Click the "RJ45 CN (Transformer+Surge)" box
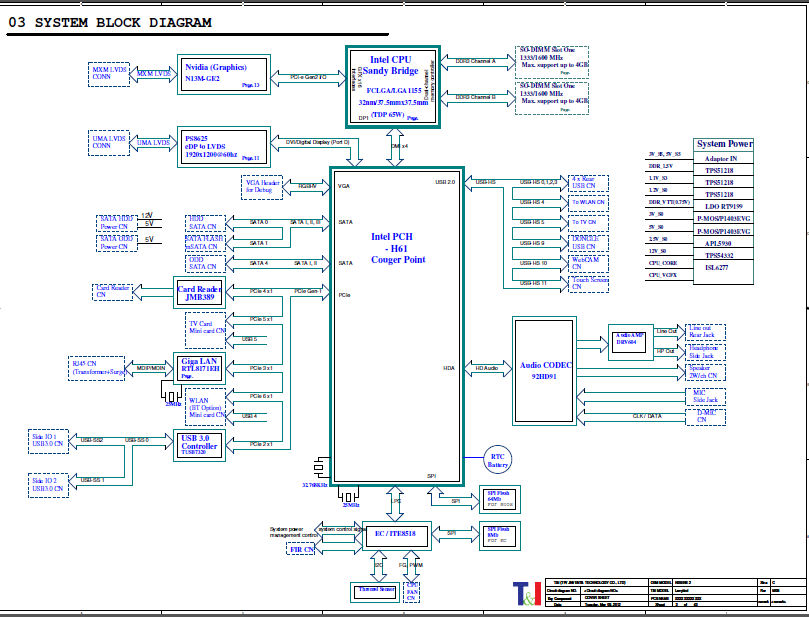The width and height of the screenshot is (809, 617). 96,368
